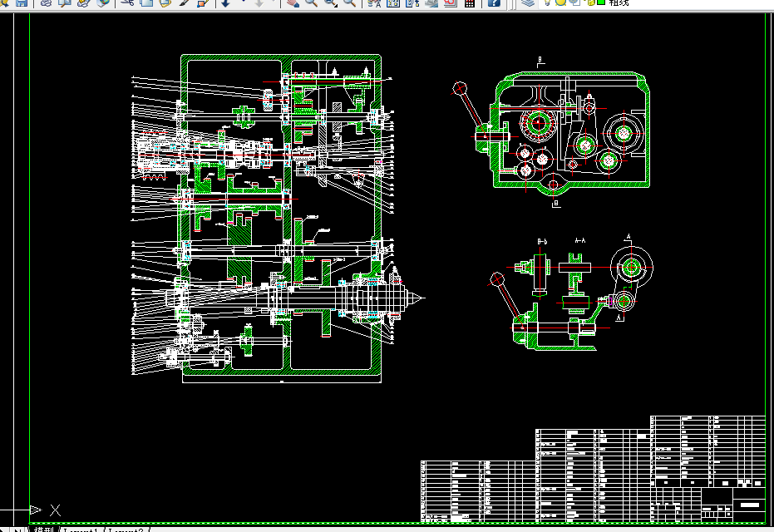The height and width of the screenshot is (532, 774).
Task: Switch to the 模型 model tab
Action: pos(44,530)
